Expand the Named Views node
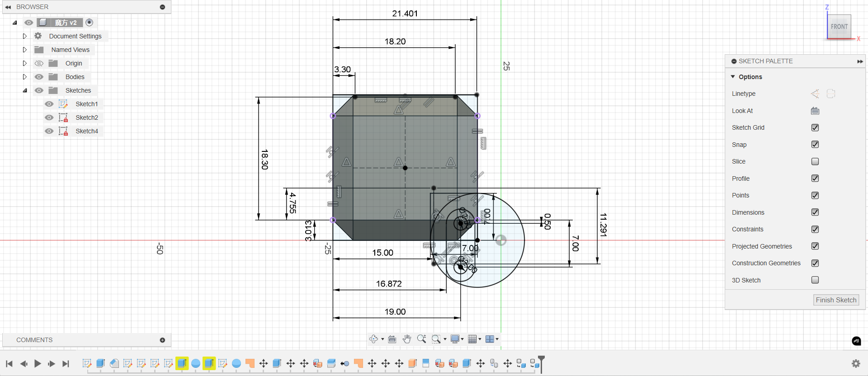Screen dimensions: 868x376 point(25,50)
